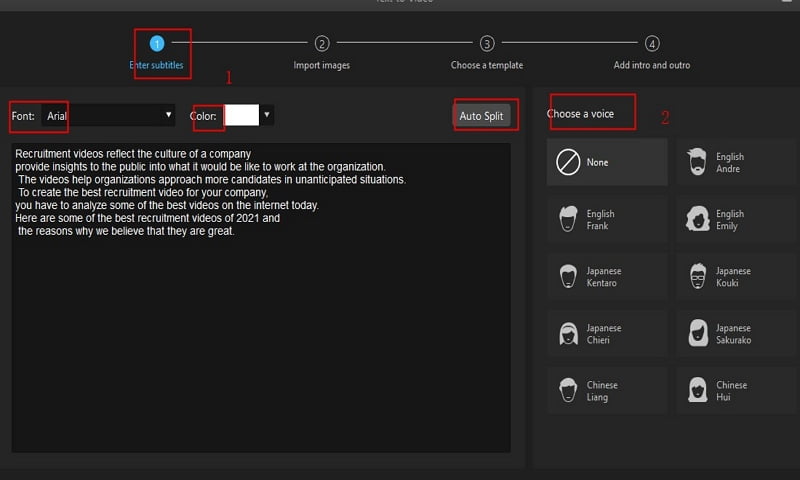This screenshot has width=800, height=480.
Task: Click the 'Font:' label
Action: [23, 116]
